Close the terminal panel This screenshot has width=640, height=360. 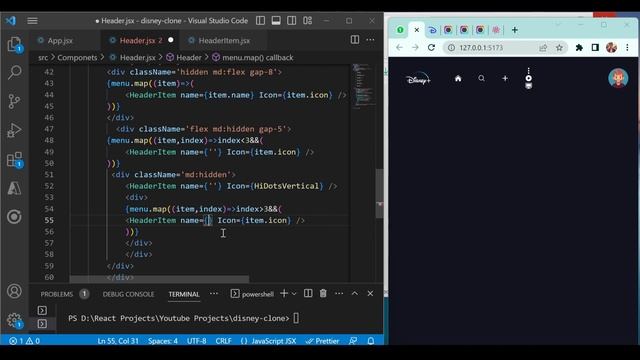[370, 293]
